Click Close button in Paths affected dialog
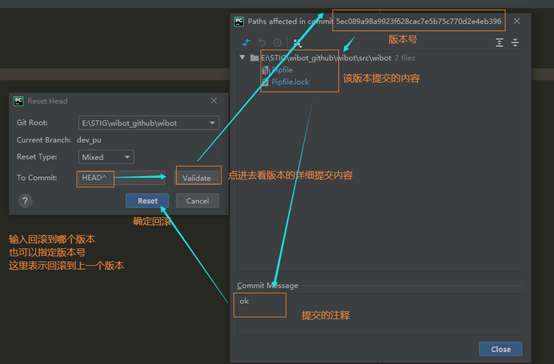This screenshot has width=554, height=364. coord(501,349)
